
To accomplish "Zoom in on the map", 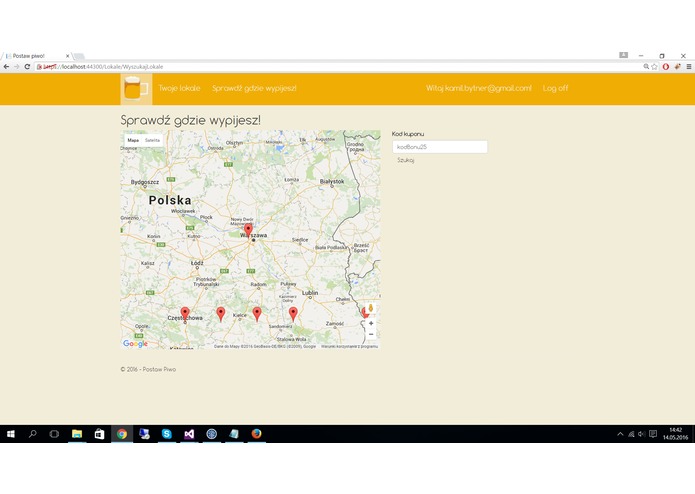I will click(371, 323).
